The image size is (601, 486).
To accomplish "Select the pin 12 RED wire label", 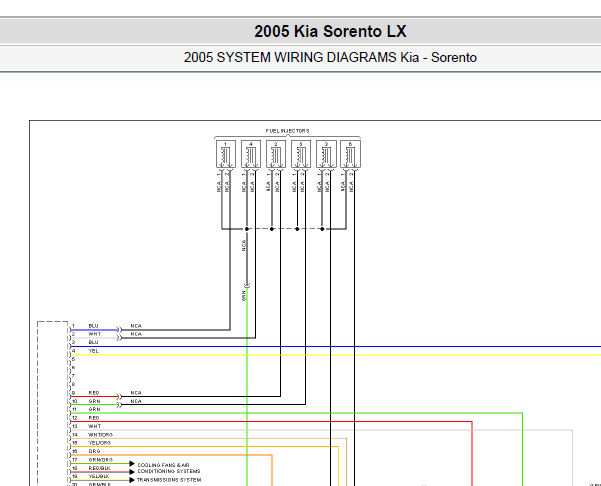I will (93, 417).
